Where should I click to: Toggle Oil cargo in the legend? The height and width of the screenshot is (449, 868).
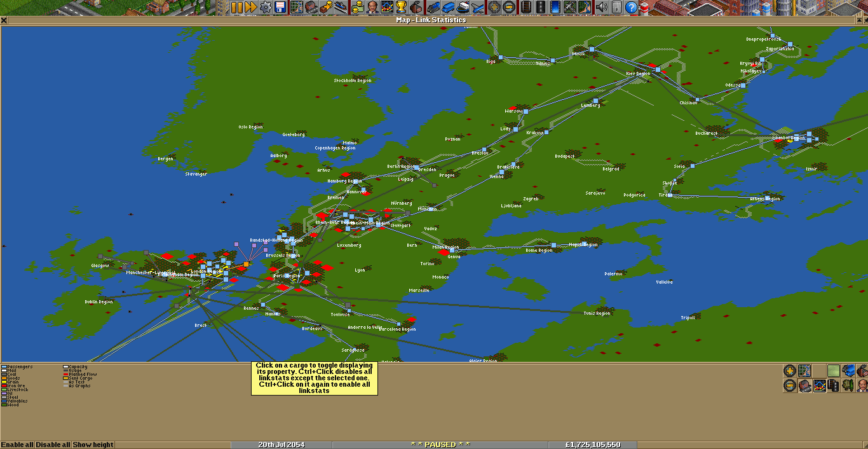8,394
